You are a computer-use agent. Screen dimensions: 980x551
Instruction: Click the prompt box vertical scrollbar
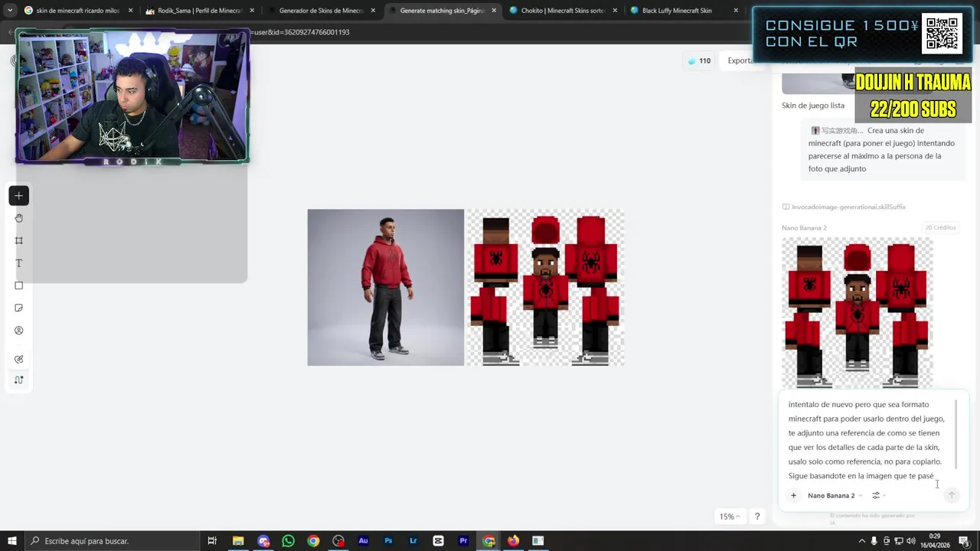click(956, 434)
